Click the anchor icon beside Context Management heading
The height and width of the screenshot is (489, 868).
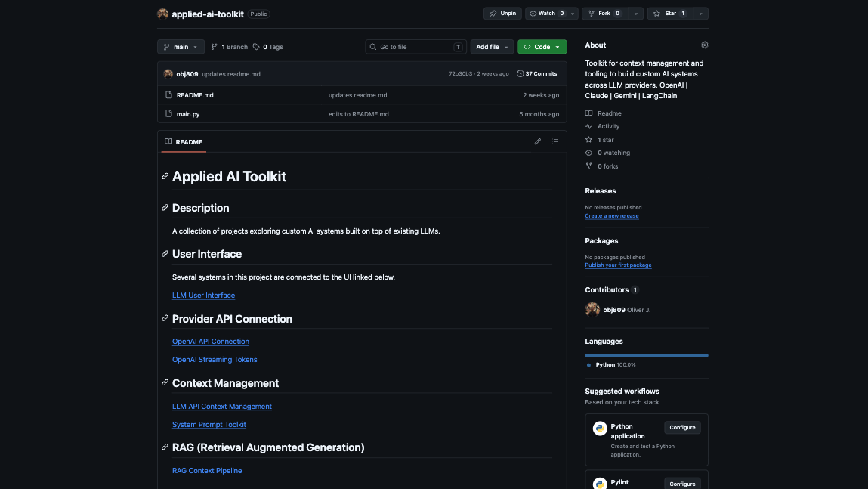165,382
